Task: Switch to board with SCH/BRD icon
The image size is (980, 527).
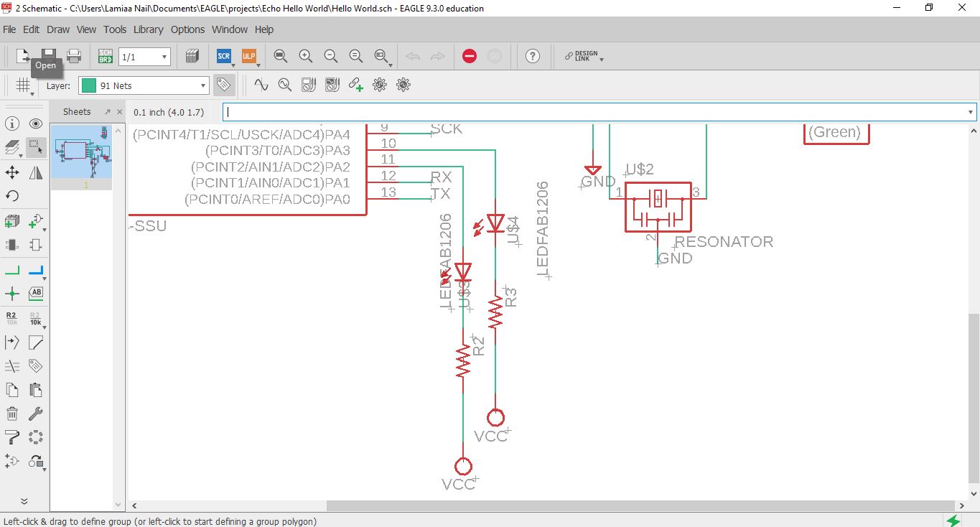Action: tap(106, 56)
